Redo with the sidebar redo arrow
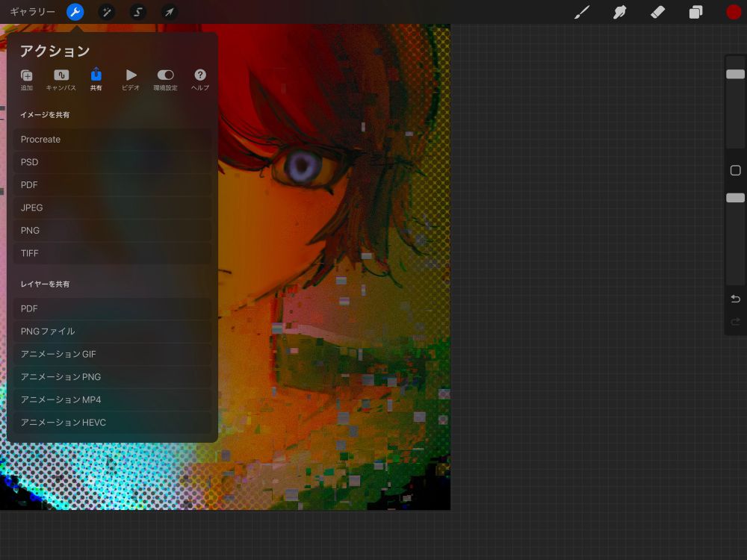747x560 pixels. tap(735, 322)
